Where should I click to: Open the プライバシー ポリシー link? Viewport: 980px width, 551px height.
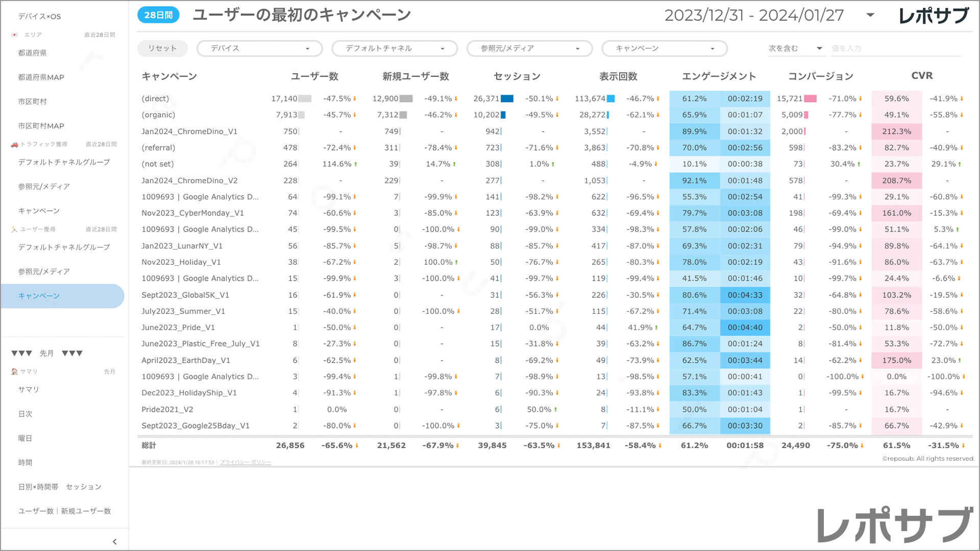245,462
